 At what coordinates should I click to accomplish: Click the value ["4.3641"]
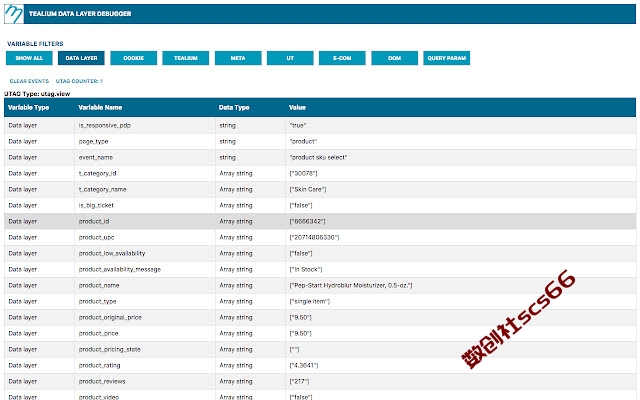tap(304, 365)
